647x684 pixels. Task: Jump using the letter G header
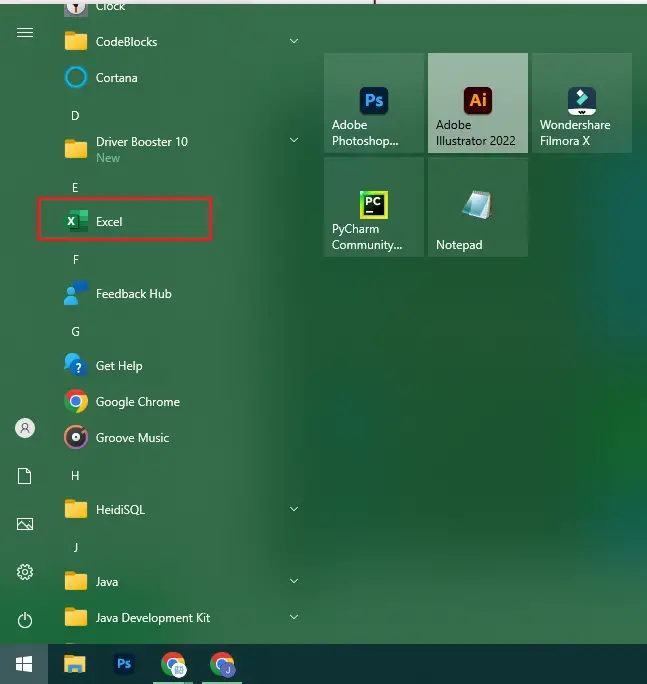point(75,332)
